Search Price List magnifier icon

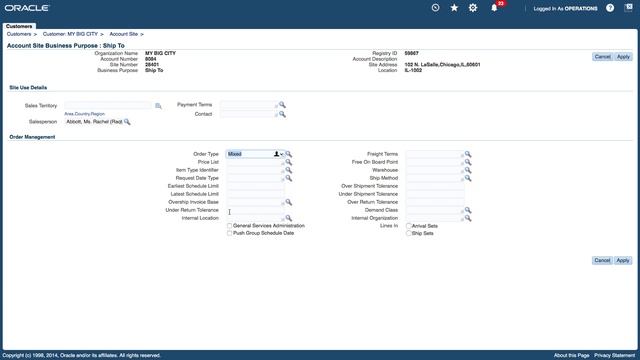pos(289,162)
